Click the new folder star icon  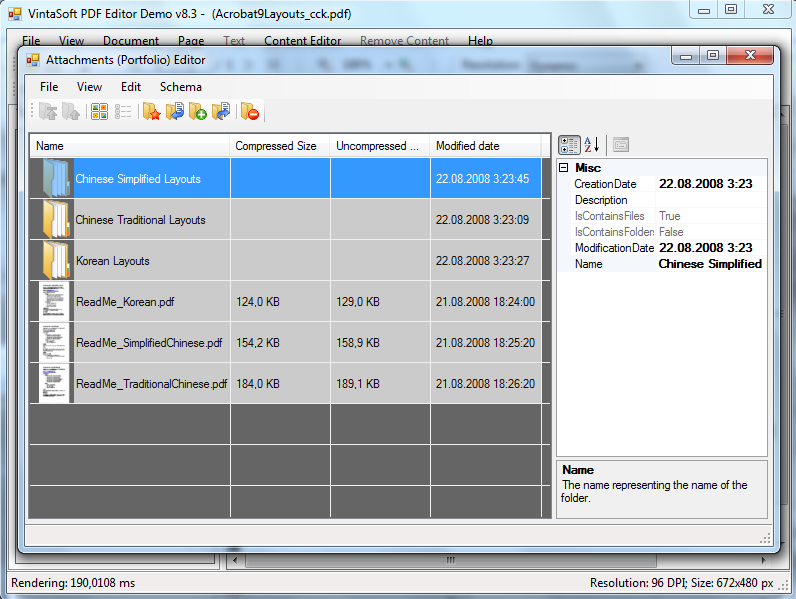[x=151, y=111]
